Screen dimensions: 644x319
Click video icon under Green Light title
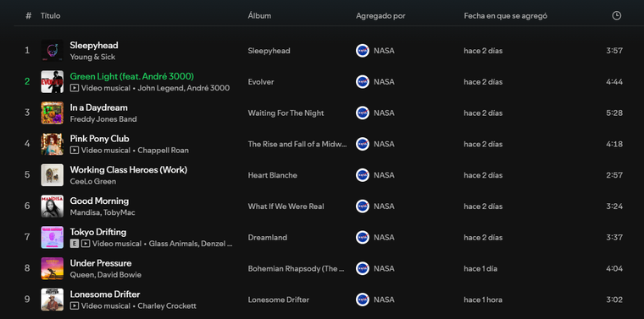75,88
